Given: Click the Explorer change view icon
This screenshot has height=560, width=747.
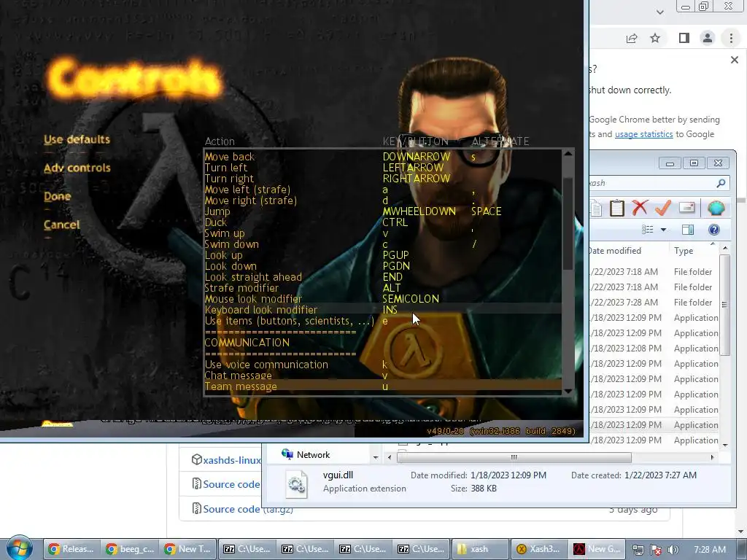Looking at the screenshot, I should (x=648, y=230).
